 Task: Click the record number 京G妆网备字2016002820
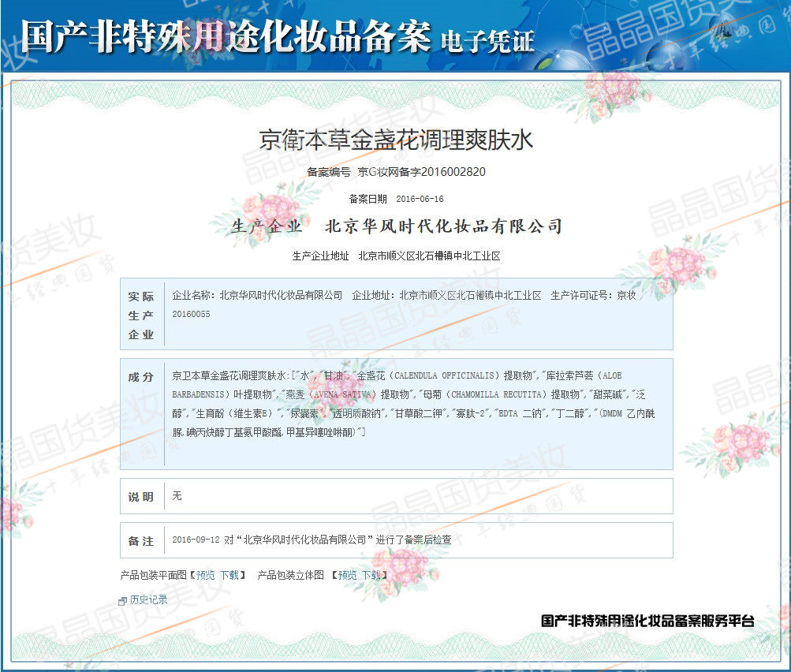point(421,172)
